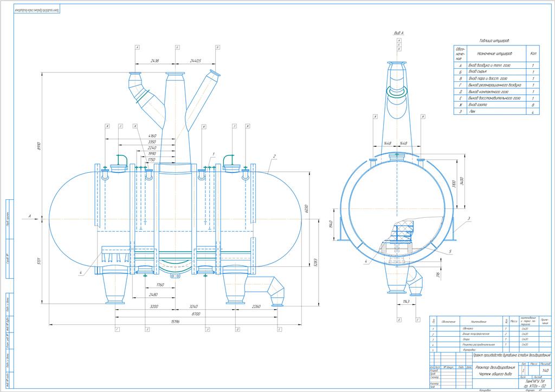Select the 8700 dimension value

196,314
